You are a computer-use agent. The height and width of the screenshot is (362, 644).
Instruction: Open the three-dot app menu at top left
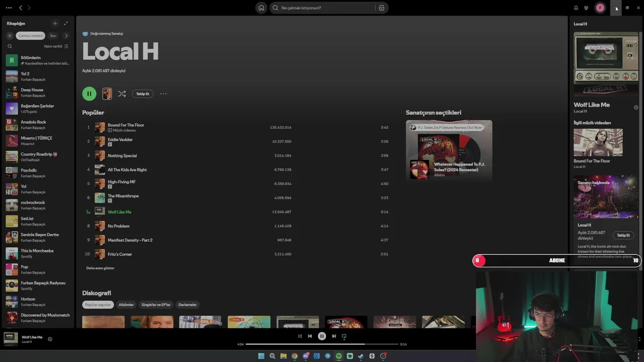pyautogui.click(x=9, y=8)
